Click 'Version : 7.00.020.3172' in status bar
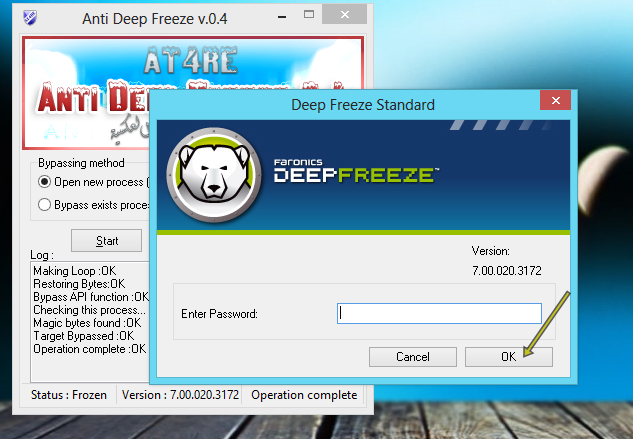The width and height of the screenshot is (633, 439). 180,395
